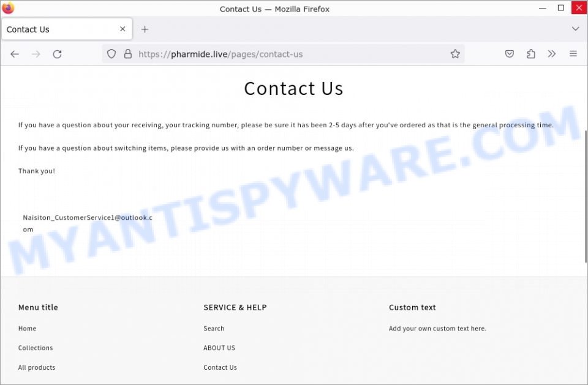Open the Extensions puzzle icon
Image resolution: width=588 pixels, height=385 pixels.
tap(530, 54)
